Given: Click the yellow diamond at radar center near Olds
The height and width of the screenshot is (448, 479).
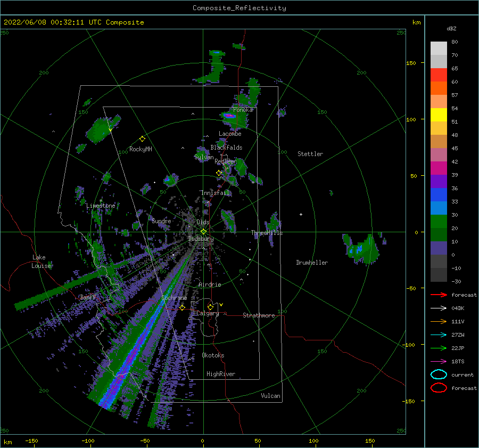Looking at the screenshot, I should coord(203,232).
